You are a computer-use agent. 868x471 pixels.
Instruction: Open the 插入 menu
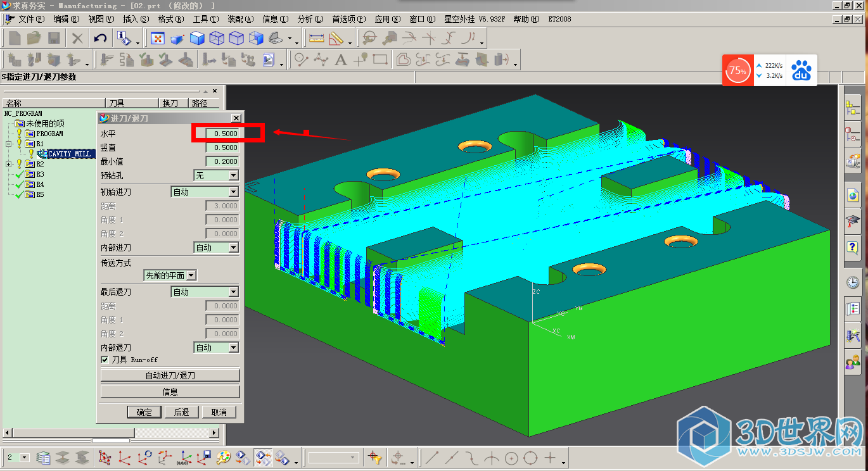pyautogui.click(x=136, y=19)
